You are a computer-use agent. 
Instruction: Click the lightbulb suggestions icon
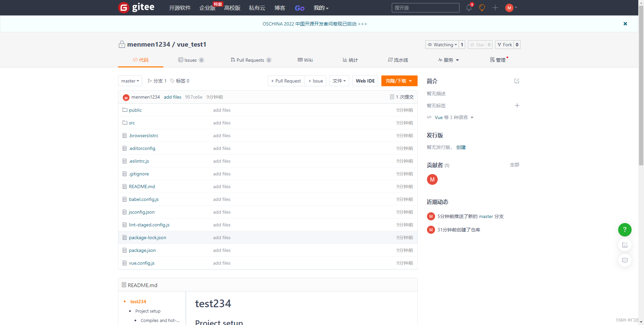(x=482, y=8)
